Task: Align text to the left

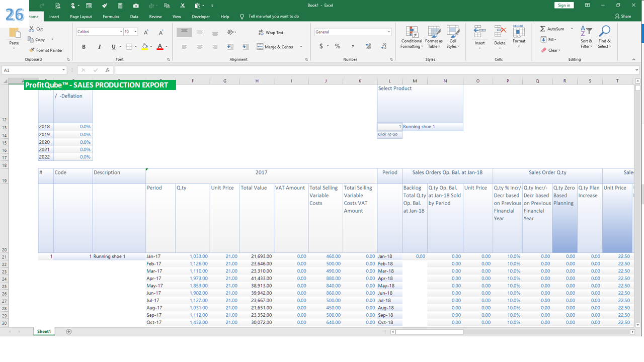Action: [184, 47]
